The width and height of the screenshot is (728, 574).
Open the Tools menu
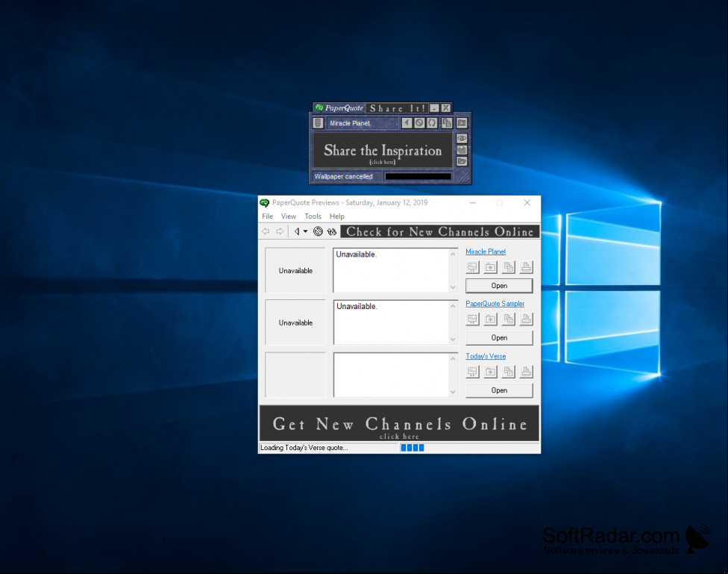tap(313, 216)
